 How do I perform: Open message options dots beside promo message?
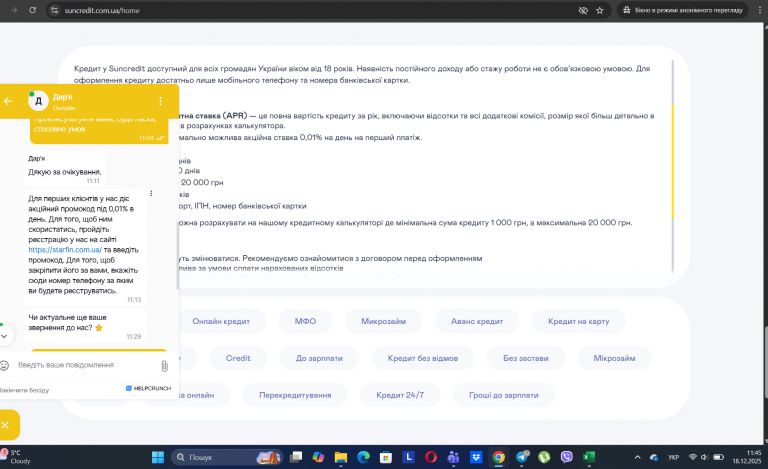(x=151, y=194)
